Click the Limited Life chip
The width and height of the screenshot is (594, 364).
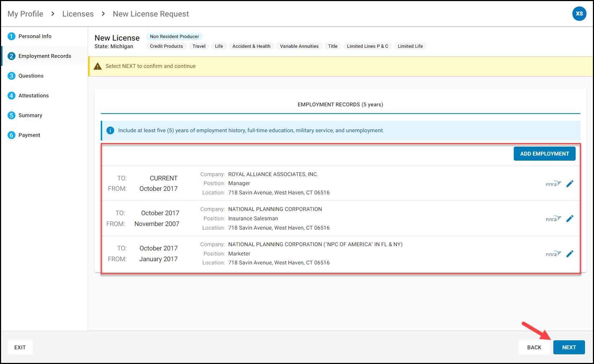pyautogui.click(x=410, y=46)
